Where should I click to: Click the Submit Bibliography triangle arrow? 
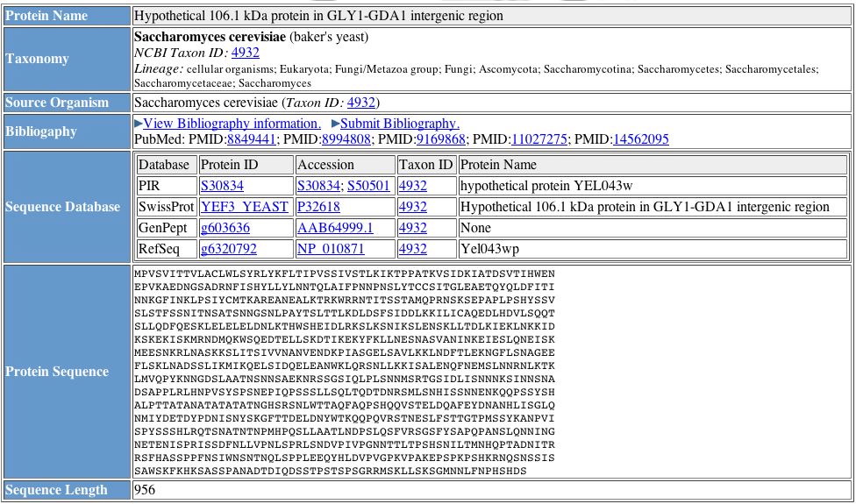tap(336, 124)
